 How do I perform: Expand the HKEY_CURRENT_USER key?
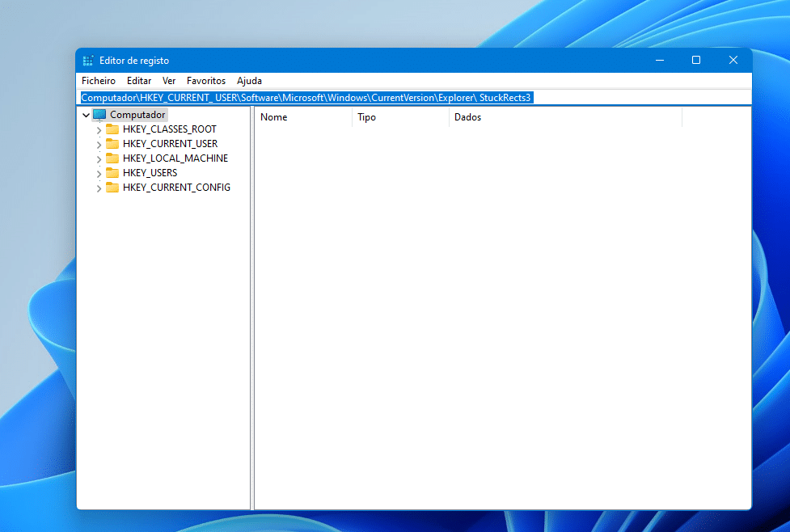tap(99, 145)
